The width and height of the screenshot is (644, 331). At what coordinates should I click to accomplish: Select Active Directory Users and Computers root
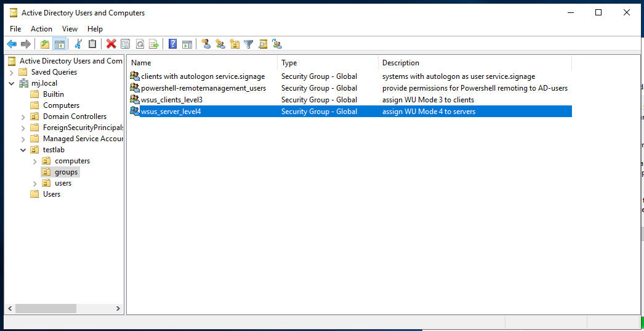tap(71, 61)
